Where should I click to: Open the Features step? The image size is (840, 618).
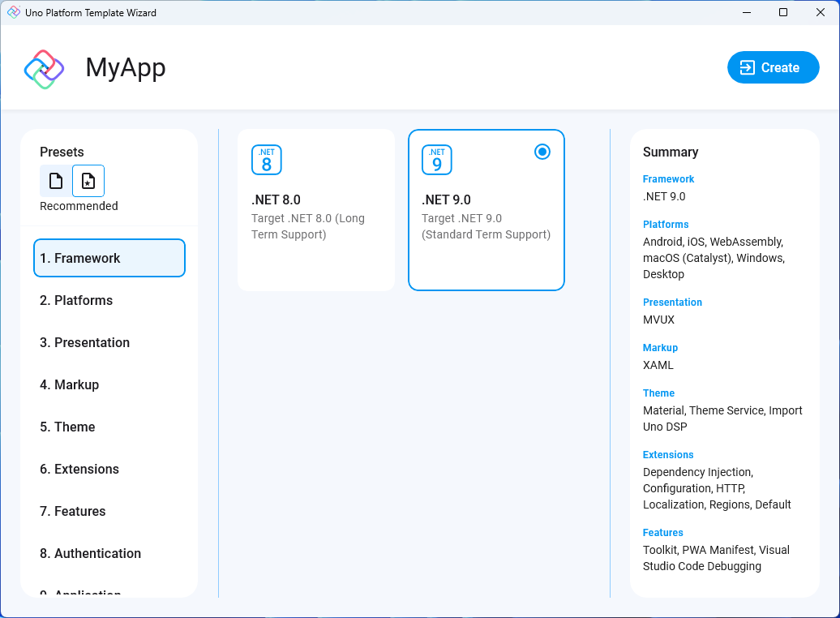click(x=73, y=511)
